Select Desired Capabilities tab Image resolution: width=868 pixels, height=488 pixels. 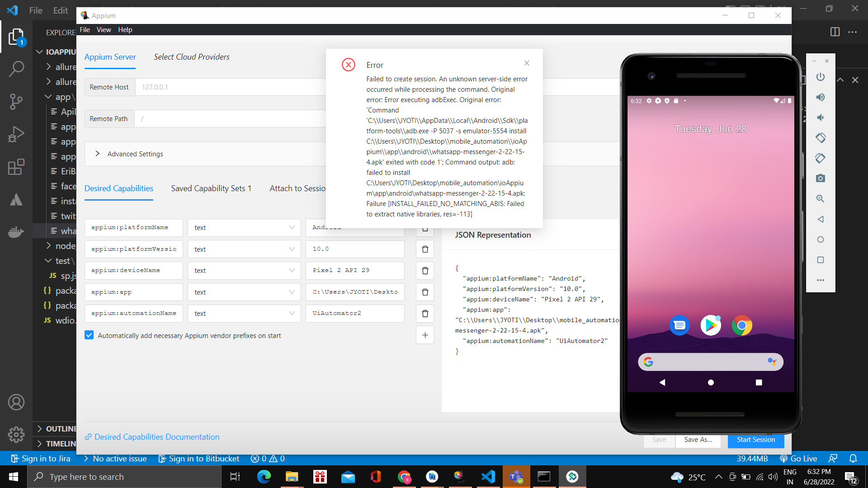tap(119, 188)
